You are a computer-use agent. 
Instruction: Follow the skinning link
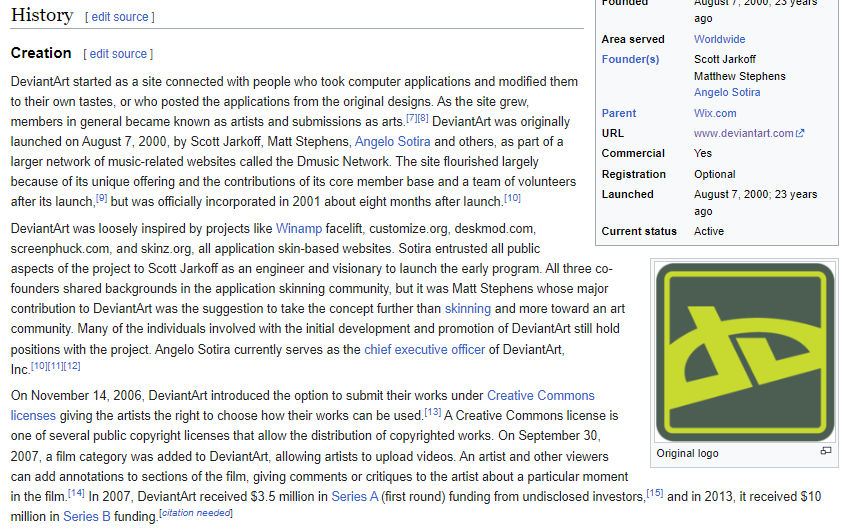[467, 309]
